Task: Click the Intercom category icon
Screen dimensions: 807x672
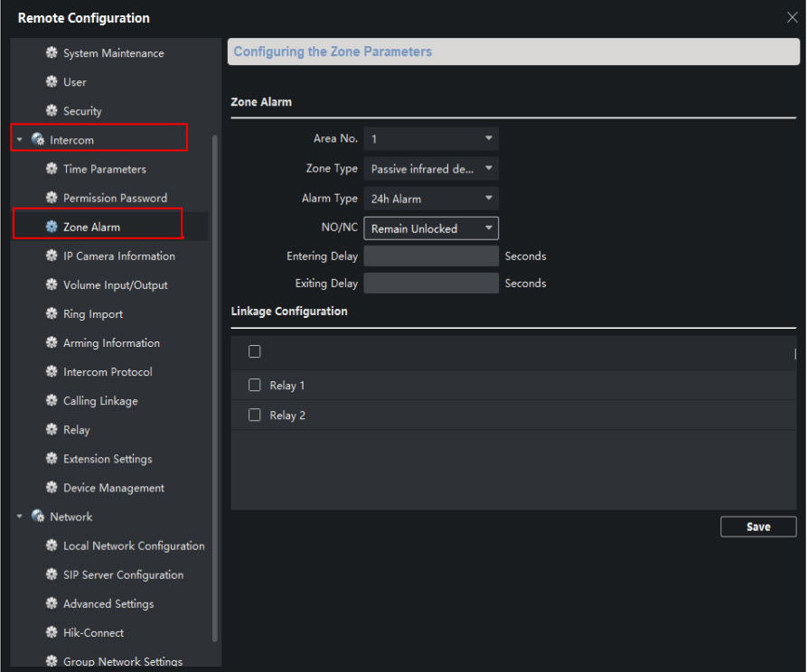Action: 38,140
